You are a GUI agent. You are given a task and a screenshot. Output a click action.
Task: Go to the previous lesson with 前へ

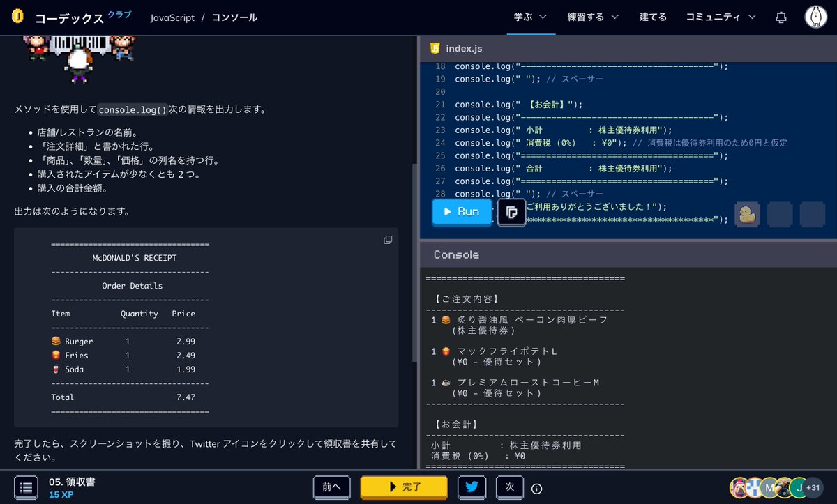pyautogui.click(x=331, y=487)
